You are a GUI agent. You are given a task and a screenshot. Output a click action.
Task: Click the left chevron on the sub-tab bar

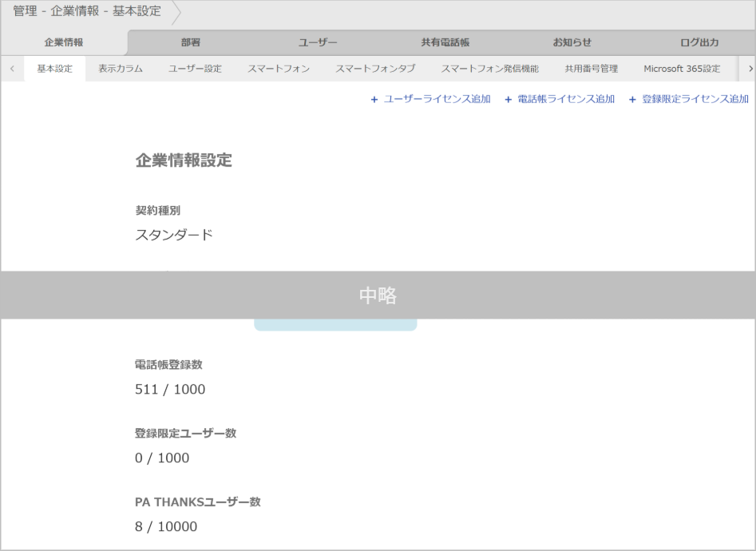tap(11, 69)
